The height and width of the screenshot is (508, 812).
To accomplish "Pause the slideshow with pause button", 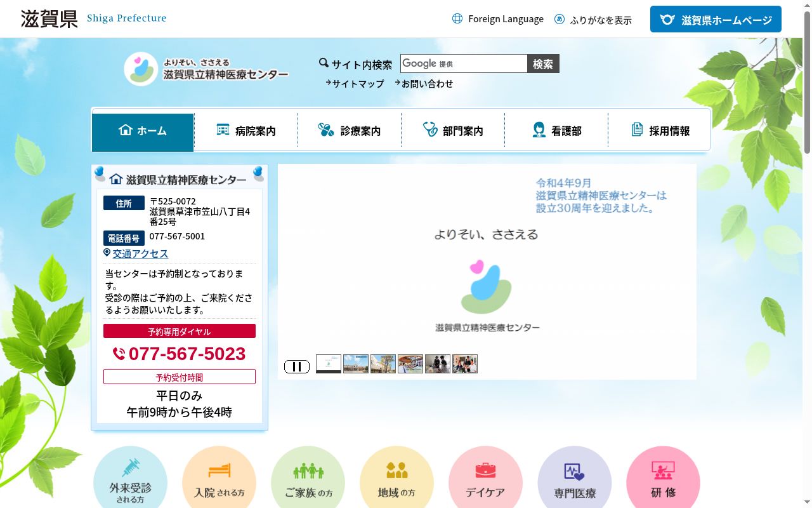I will [x=297, y=366].
